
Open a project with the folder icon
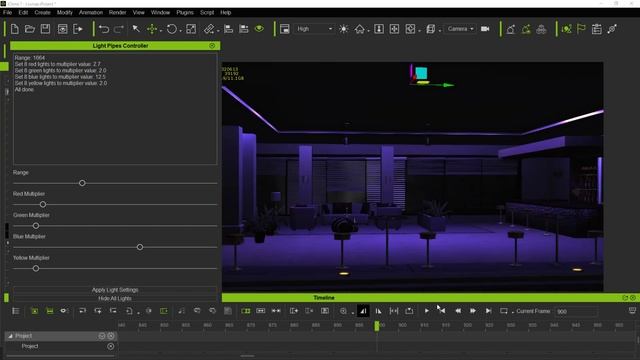30,29
